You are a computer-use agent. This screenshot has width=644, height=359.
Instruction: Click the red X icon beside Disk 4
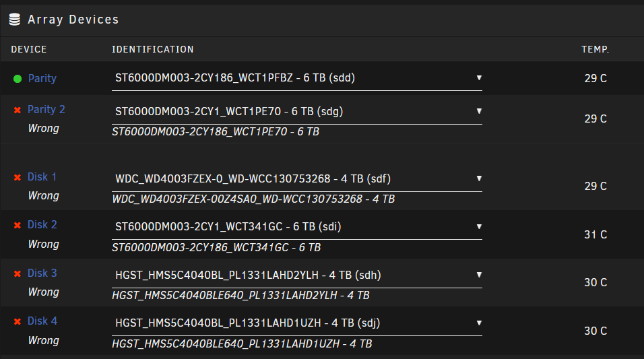pyautogui.click(x=18, y=321)
